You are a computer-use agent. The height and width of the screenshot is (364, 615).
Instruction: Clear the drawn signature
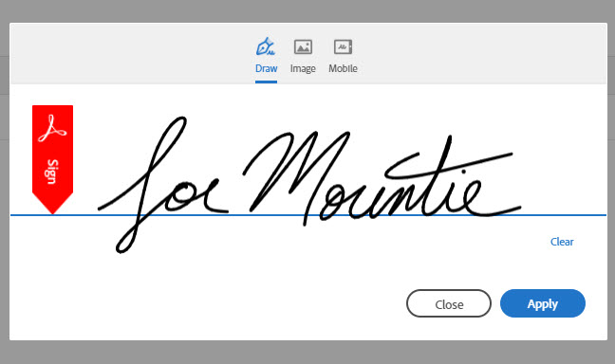click(x=562, y=242)
